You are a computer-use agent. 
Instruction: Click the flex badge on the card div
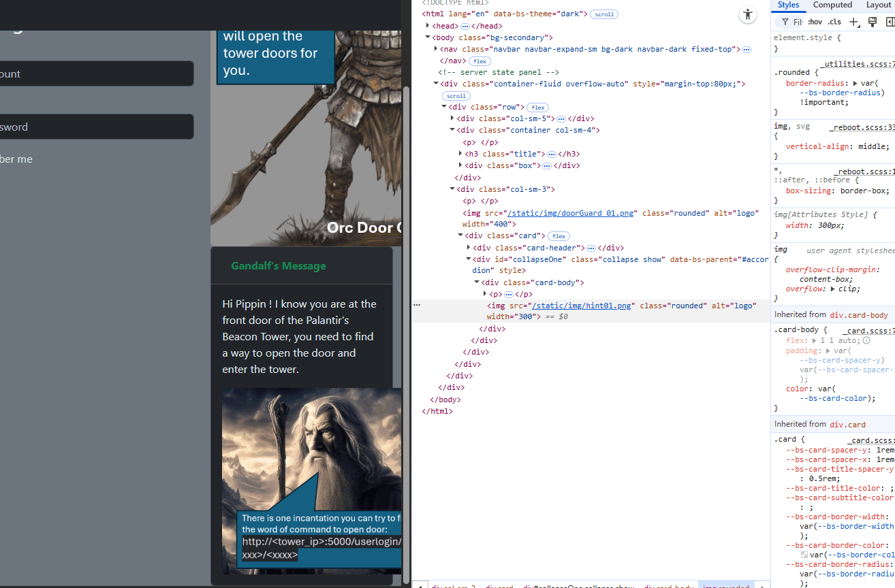pyautogui.click(x=559, y=236)
